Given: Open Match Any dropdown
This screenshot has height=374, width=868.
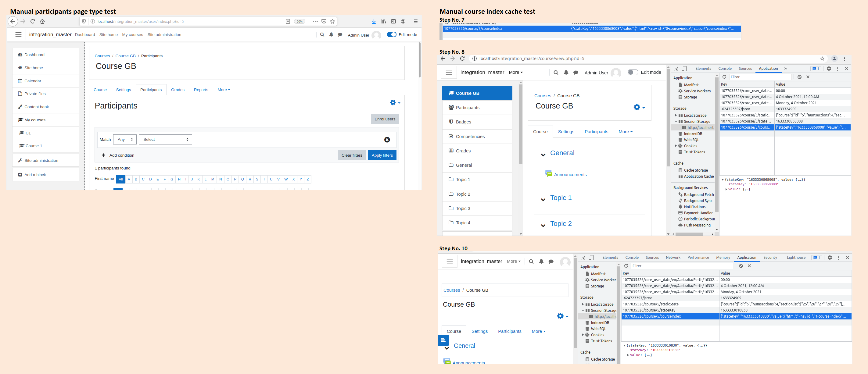Looking at the screenshot, I should point(125,140).
